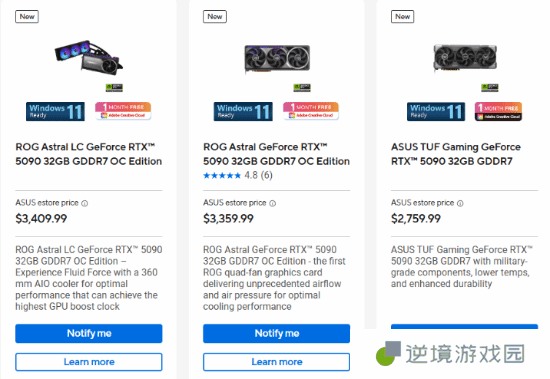Click Notify me for ROG Astral 5090

coord(276,333)
